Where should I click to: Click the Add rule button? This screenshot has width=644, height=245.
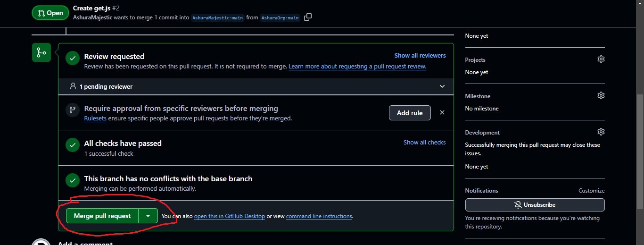(x=410, y=113)
